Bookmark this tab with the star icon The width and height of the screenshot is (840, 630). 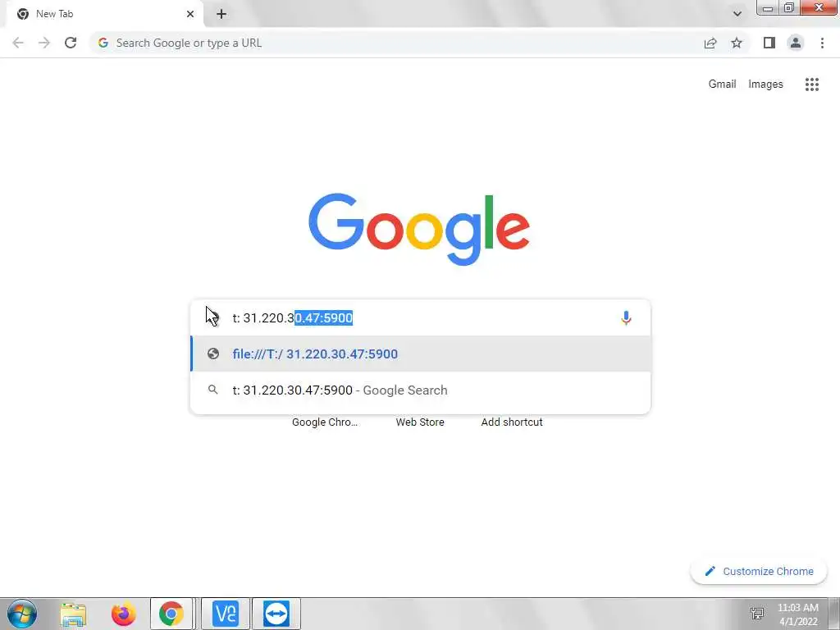pos(737,43)
